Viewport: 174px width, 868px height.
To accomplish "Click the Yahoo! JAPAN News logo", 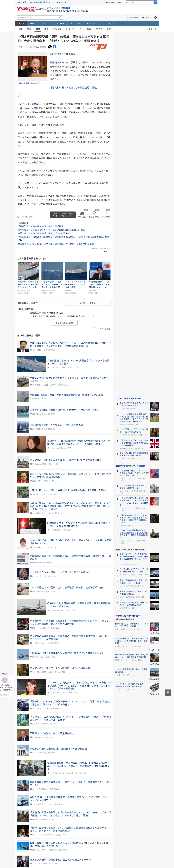I will coord(31,9).
